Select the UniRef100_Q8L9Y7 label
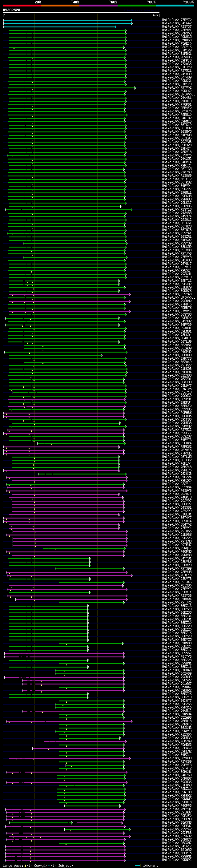 177,386
